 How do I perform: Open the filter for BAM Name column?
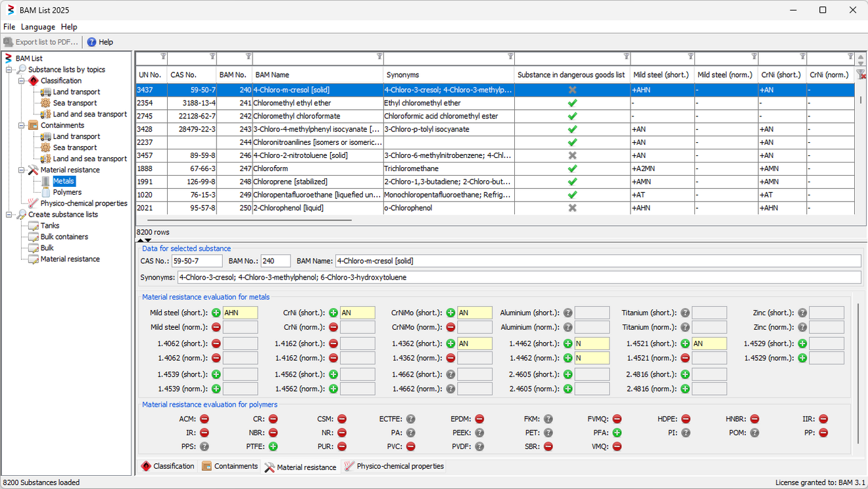tap(379, 57)
